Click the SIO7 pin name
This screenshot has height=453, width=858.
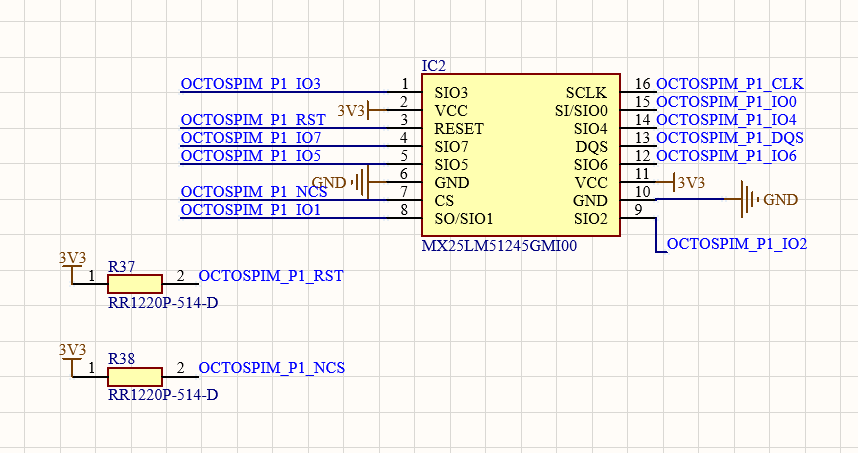(451, 147)
